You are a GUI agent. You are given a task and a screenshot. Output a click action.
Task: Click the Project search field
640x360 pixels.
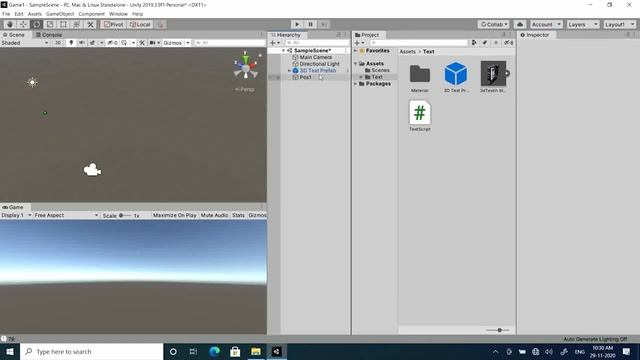click(x=418, y=43)
